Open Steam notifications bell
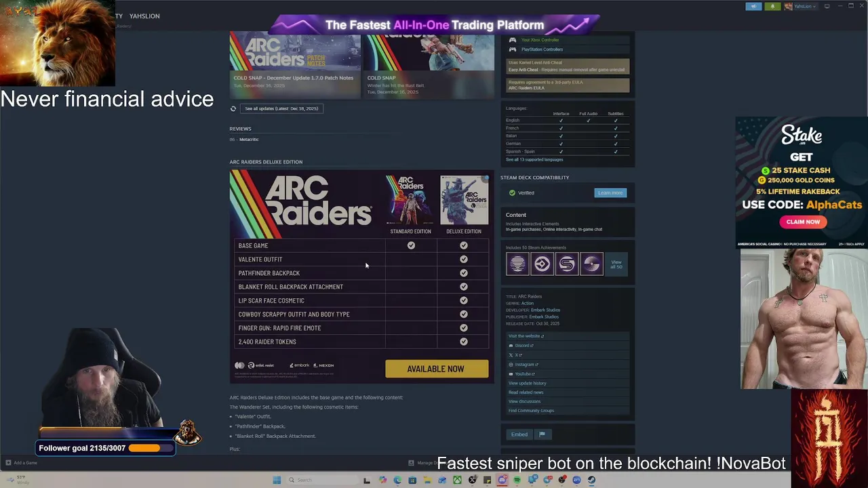Image resolution: width=868 pixels, height=488 pixels. [772, 6]
